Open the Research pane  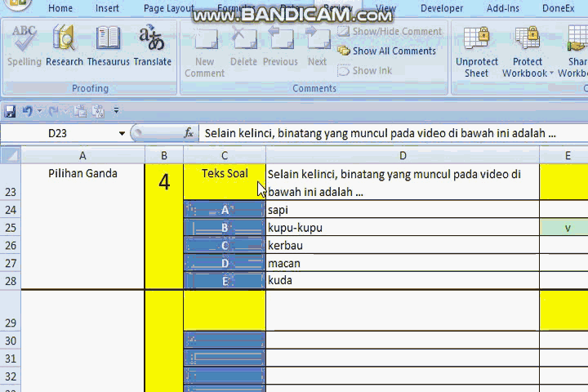(x=65, y=46)
